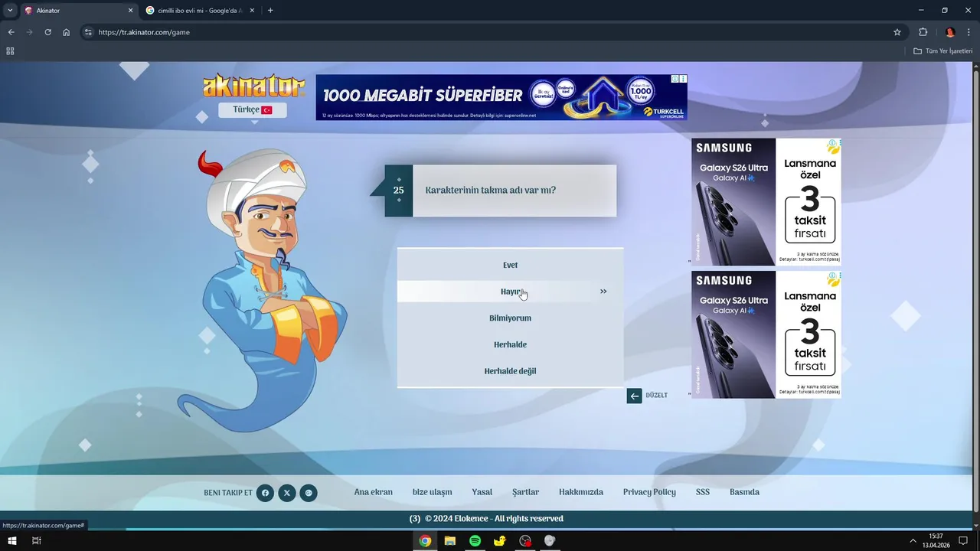Open ad info icon on Turkcell banner
This screenshot has width=980, height=551.
(675, 79)
